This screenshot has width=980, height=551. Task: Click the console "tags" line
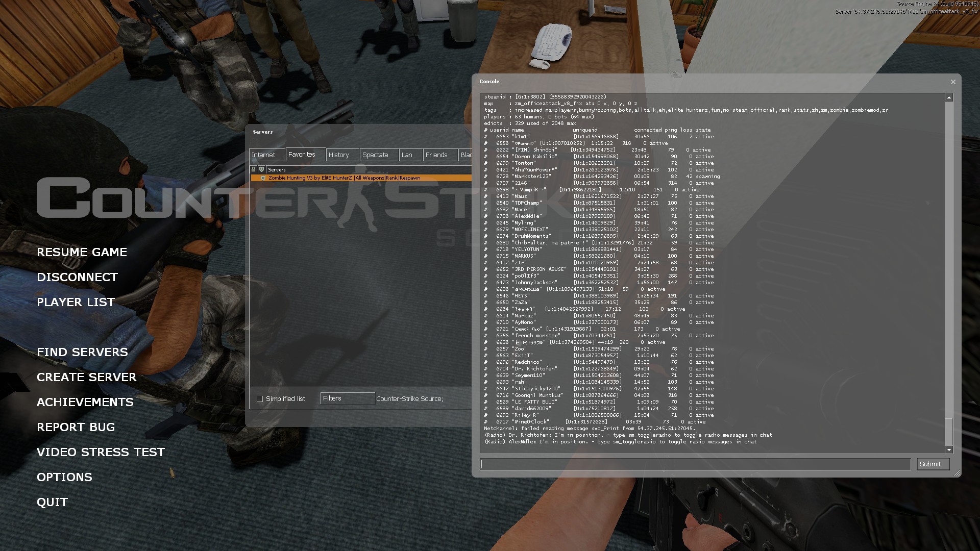point(687,110)
